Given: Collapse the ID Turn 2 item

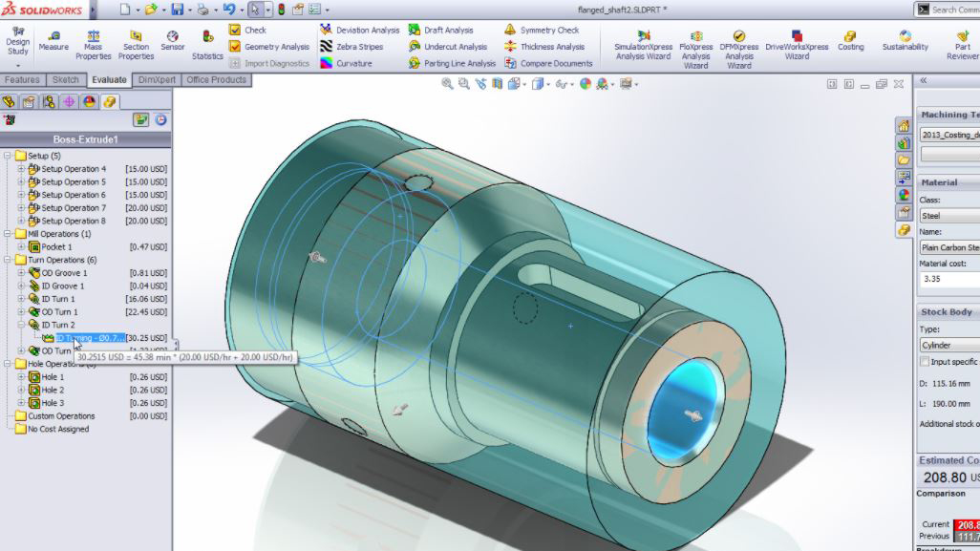Looking at the screenshot, I should pos(21,325).
